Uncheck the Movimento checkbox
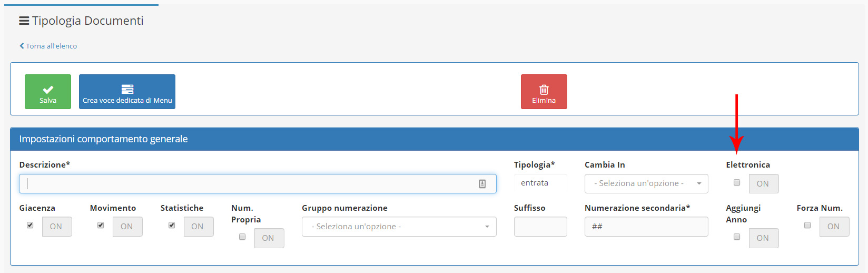This screenshot has height=273, width=868. [101, 225]
